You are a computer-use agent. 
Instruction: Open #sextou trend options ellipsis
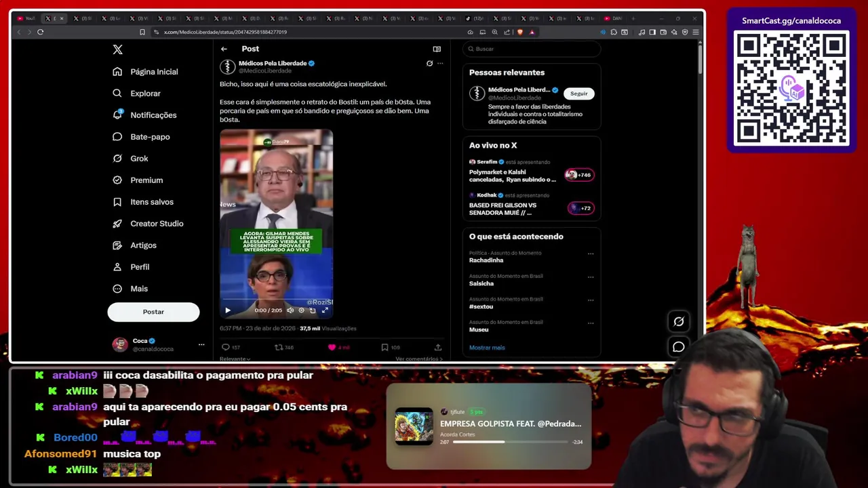[x=591, y=300]
